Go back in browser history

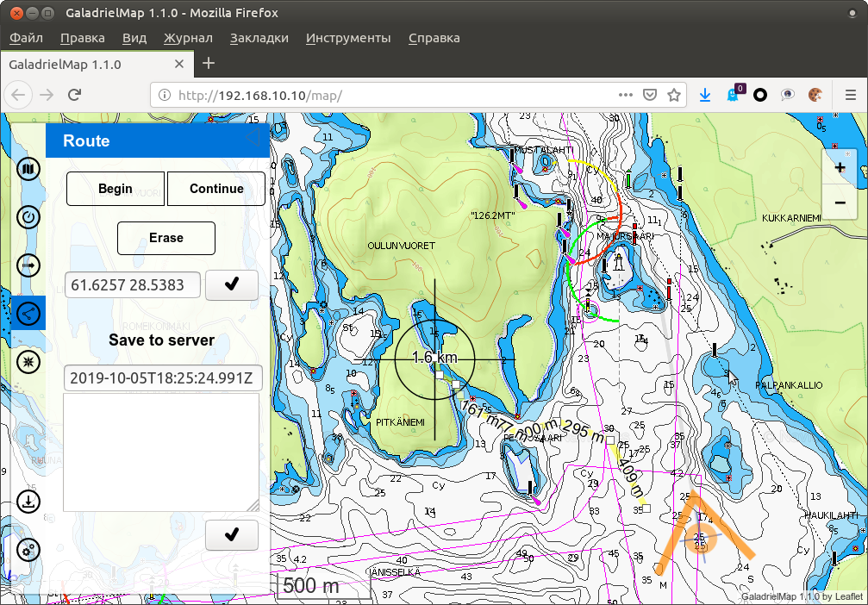pyautogui.click(x=18, y=95)
